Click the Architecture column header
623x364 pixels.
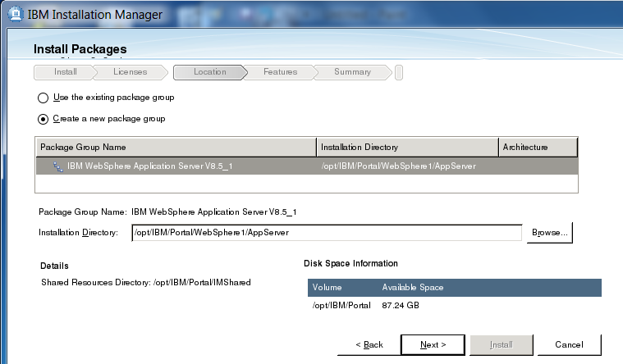coord(538,148)
